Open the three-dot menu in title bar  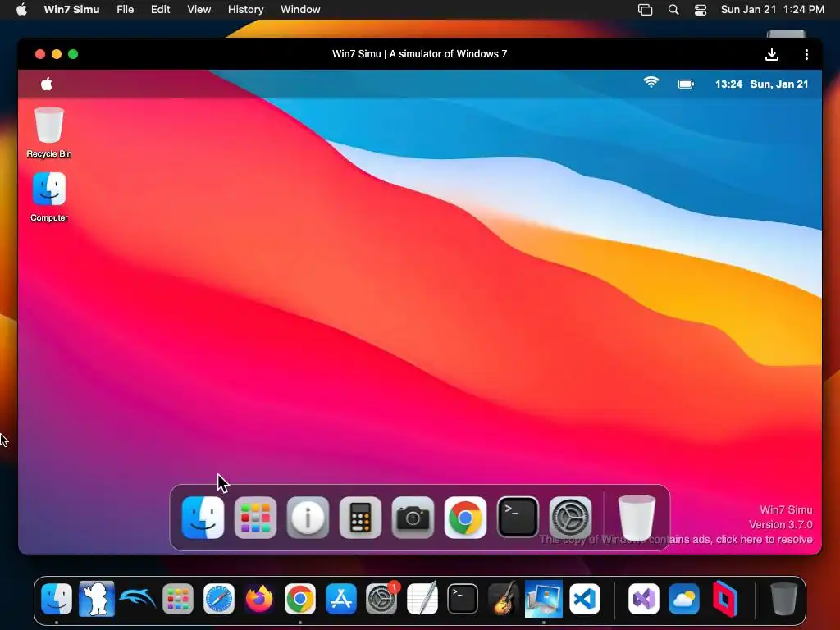pos(806,54)
